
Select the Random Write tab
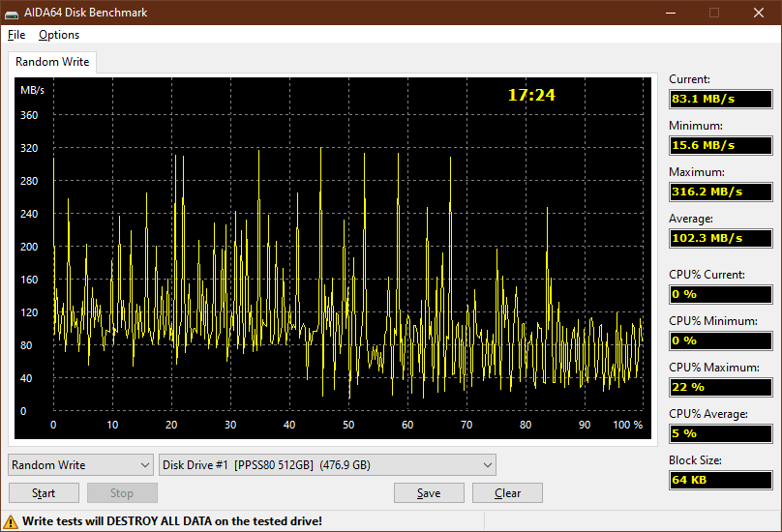(52, 62)
